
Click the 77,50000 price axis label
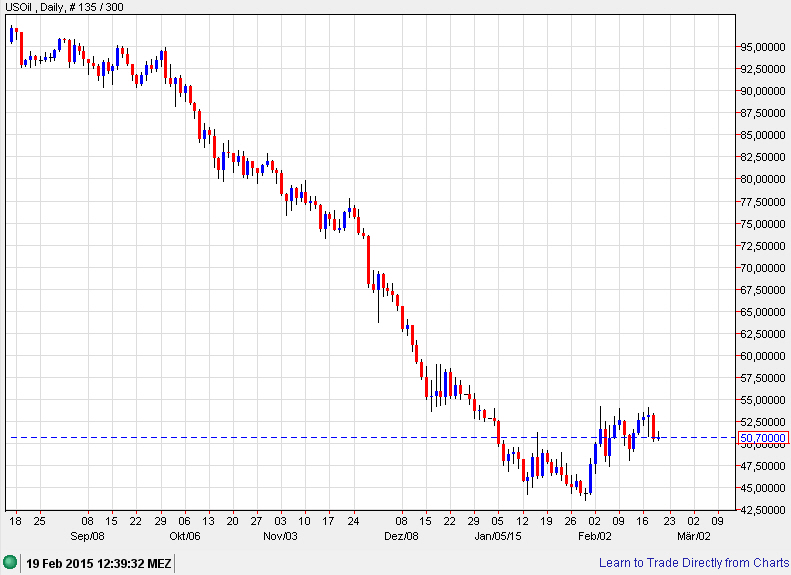click(763, 202)
